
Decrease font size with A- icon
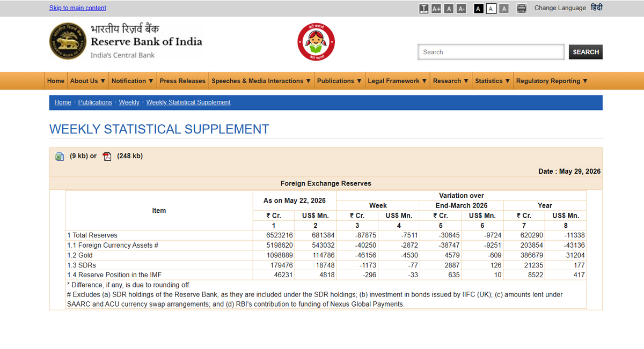click(461, 9)
